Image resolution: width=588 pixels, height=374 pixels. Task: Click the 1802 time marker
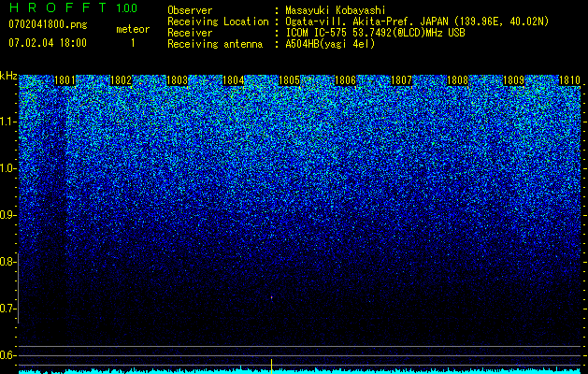pyautogui.click(x=122, y=80)
